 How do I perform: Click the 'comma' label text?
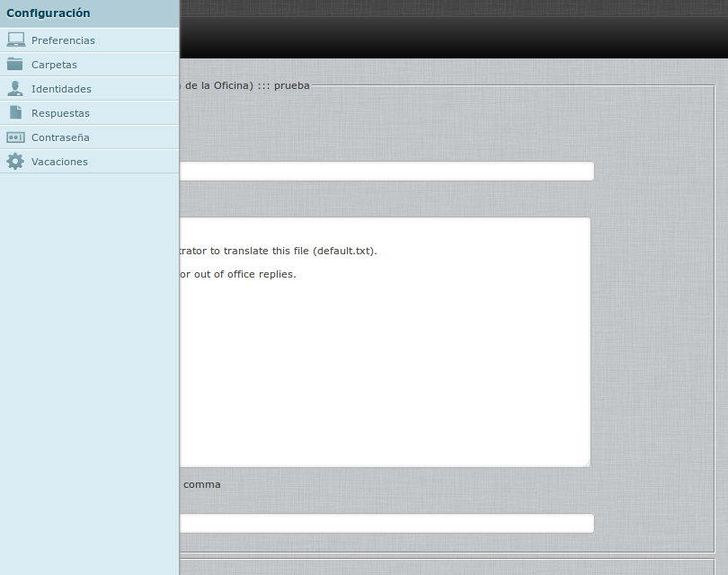(x=202, y=484)
